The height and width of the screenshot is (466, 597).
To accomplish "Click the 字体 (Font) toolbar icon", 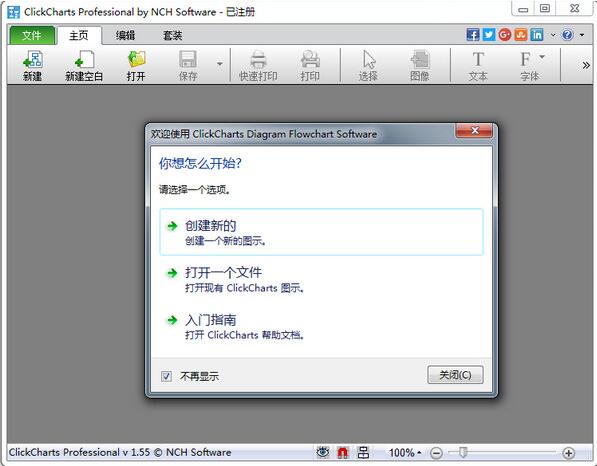I will click(528, 66).
